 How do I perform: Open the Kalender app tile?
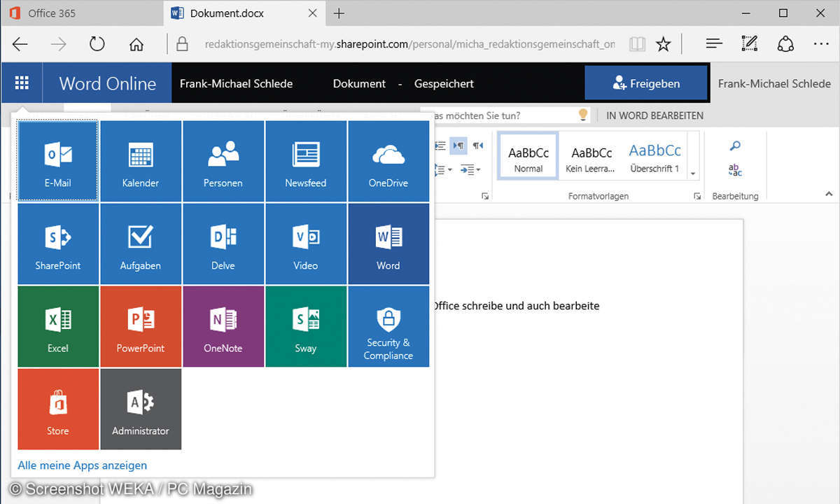(141, 161)
